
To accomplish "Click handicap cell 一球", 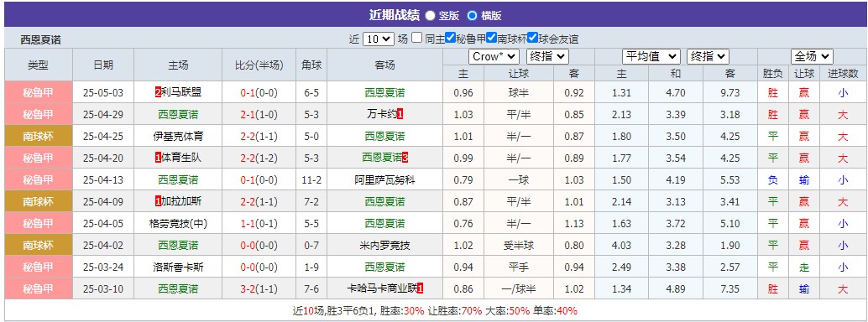I will tap(519, 179).
